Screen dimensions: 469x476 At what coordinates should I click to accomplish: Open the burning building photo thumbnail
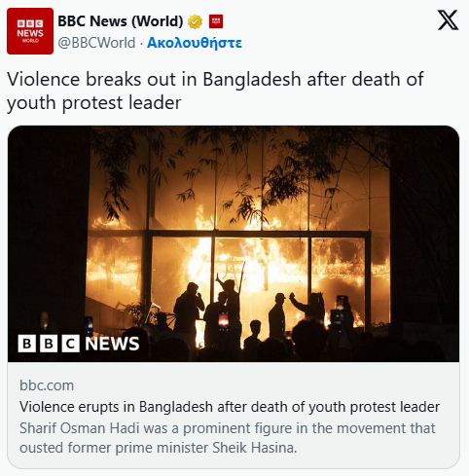(234, 243)
